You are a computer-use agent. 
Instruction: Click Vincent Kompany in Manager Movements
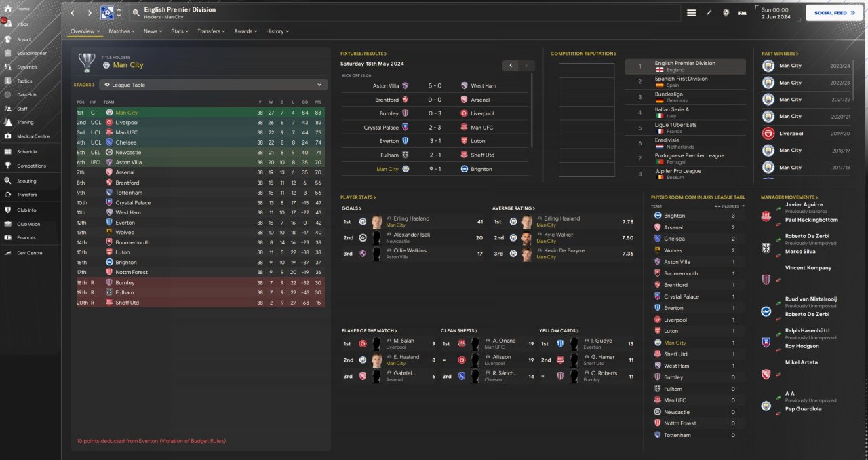[x=808, y=268]
